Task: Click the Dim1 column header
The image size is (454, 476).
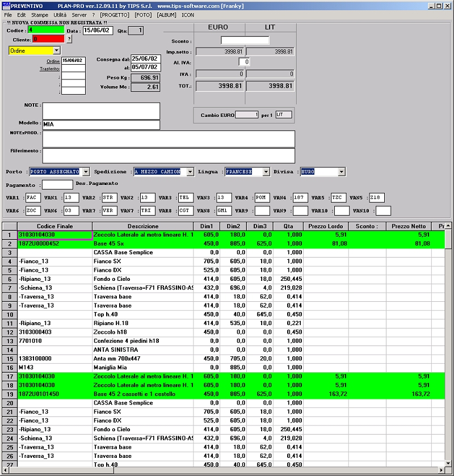Action: (x=207, y=226)
